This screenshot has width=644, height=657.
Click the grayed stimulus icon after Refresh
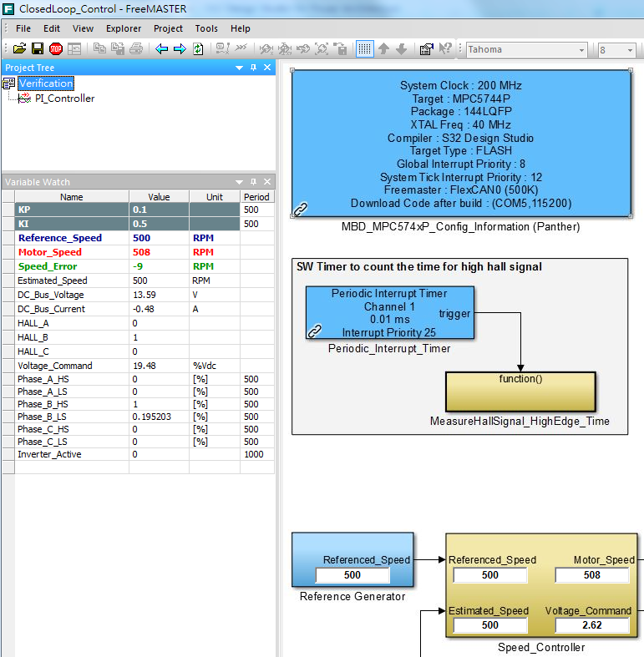(x=223, y=49)
